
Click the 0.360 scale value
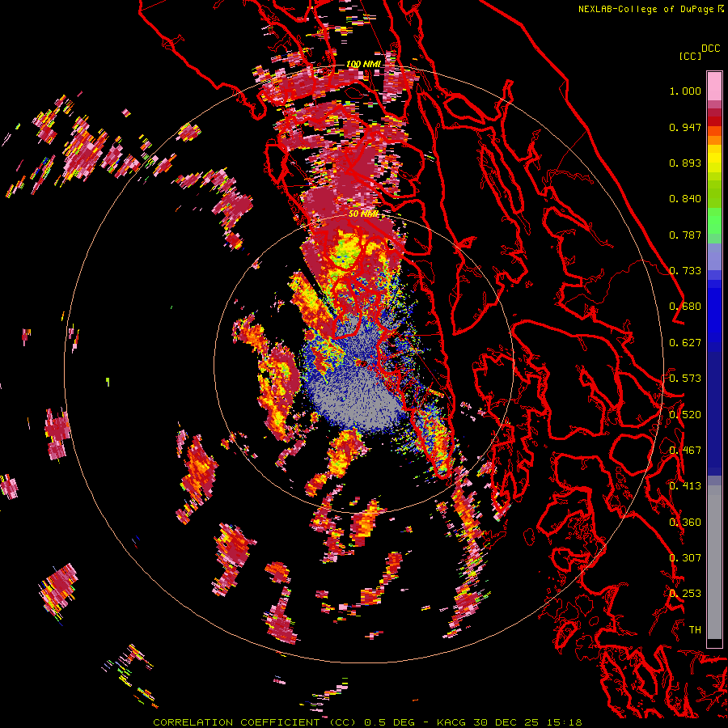click(685, 523)
